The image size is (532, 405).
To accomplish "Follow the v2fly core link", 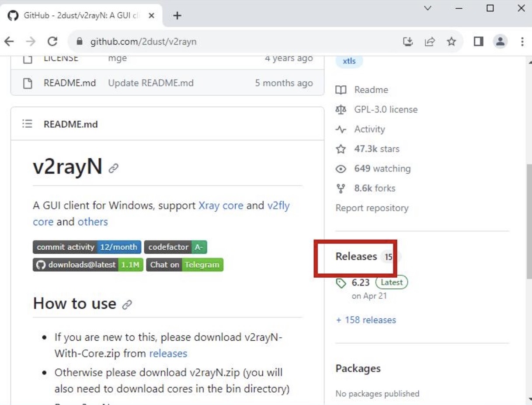I will pyautogui.click(x=278, y=206).
